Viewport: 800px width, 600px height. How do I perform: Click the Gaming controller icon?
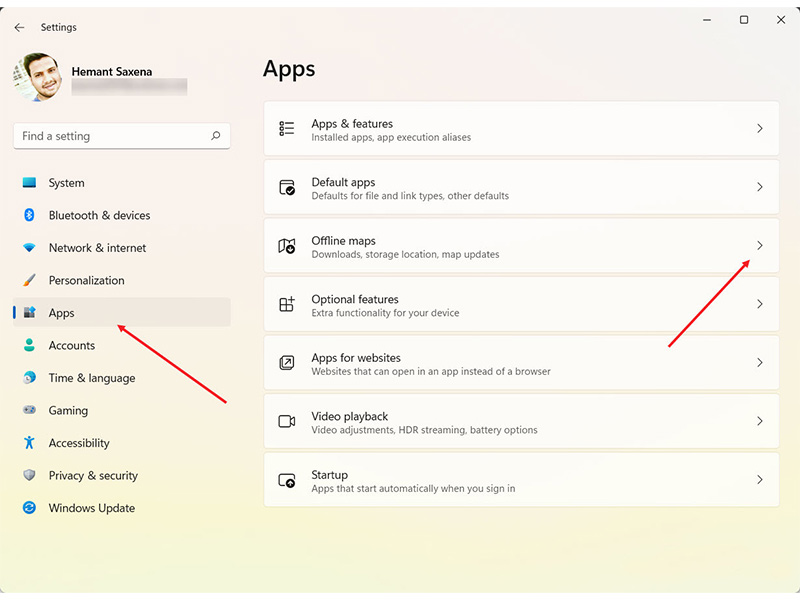tap(29, 410)
